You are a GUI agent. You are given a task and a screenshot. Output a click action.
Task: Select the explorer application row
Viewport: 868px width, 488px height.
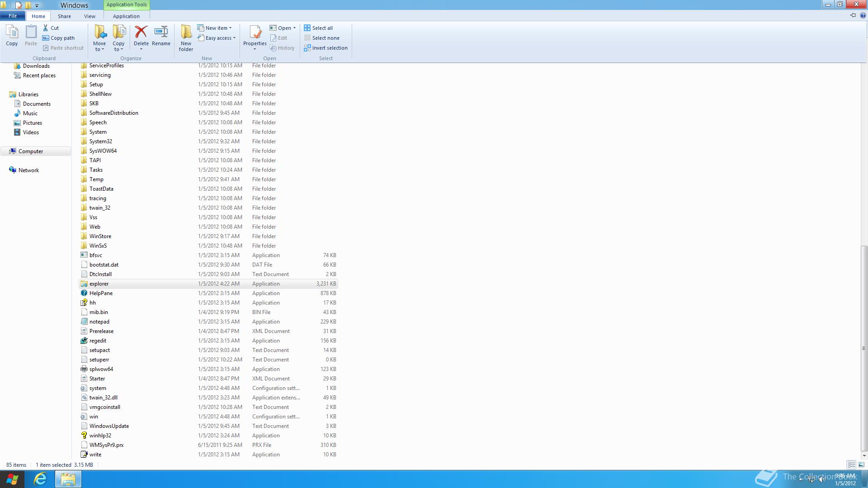click(x=208, y=284)
